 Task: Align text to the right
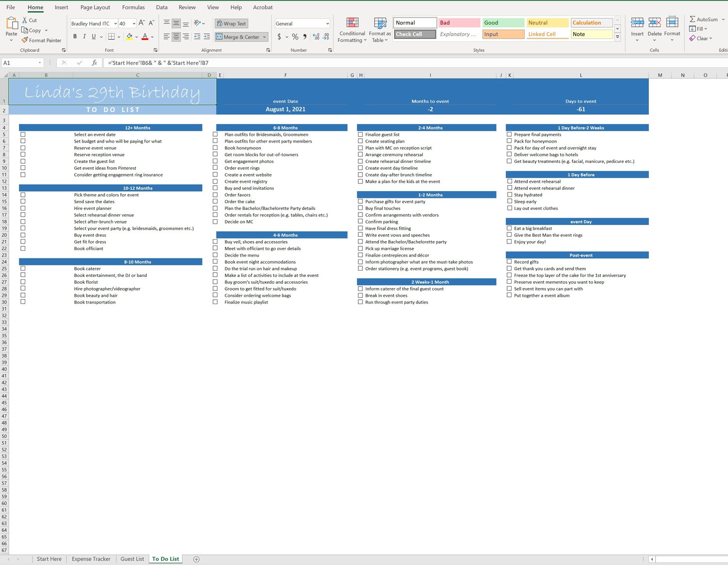pos(186,36)
